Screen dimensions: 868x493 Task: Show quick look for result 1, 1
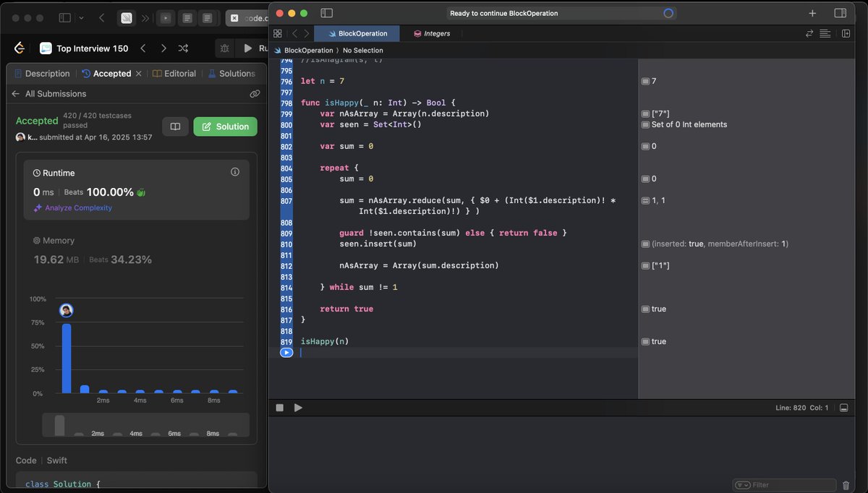pyautogui.click(x=645, y=200)
